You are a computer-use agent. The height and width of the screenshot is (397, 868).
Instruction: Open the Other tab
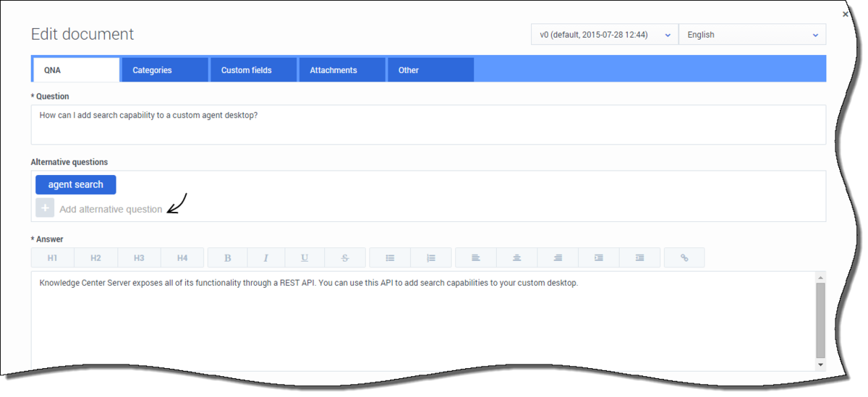click(431, 70)
